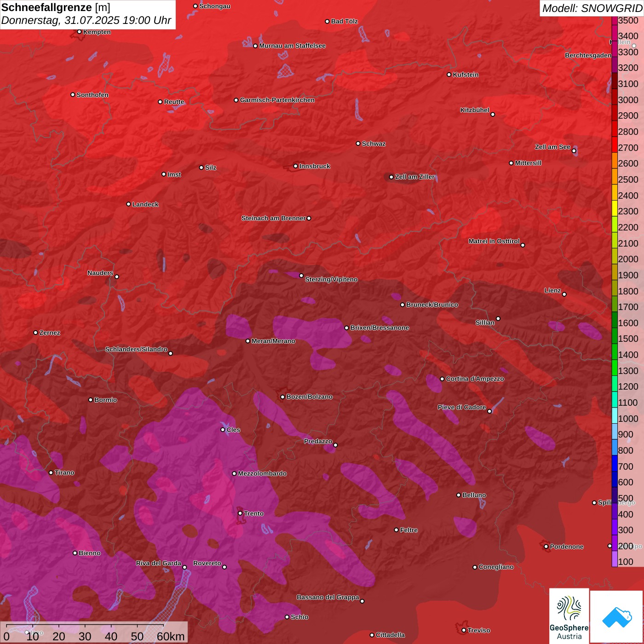Click the Pordenone label
Image resolution: width=644 pixels, height=644 pixels.
566,546
